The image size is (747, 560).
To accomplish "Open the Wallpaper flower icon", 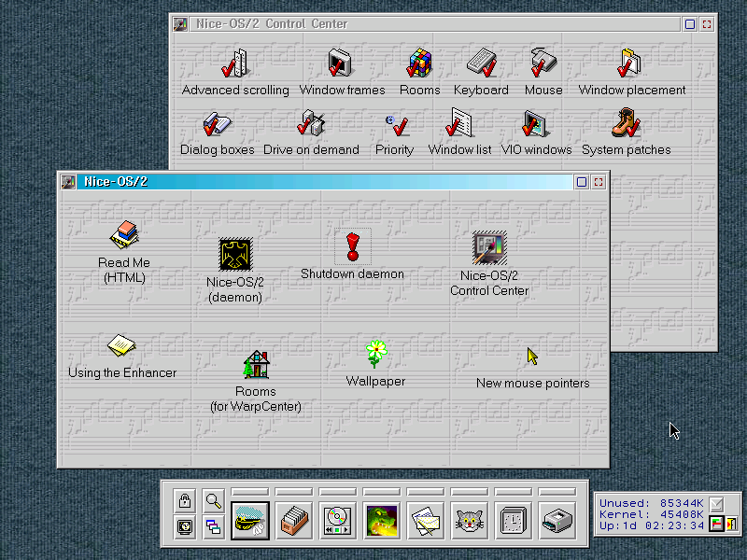I will coord(376,354).
